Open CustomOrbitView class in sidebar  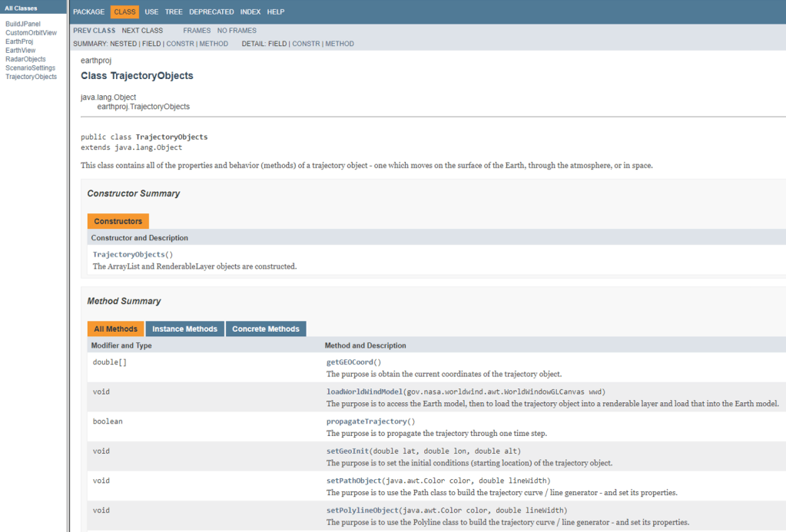pos(31,33)
